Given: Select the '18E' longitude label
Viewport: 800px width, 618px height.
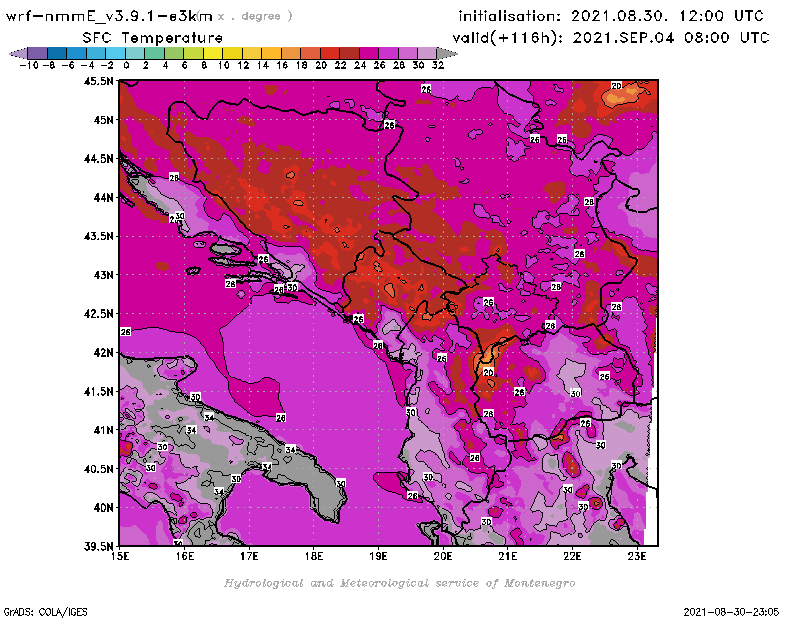Looking at the screenshot, I should pos(314,556).
